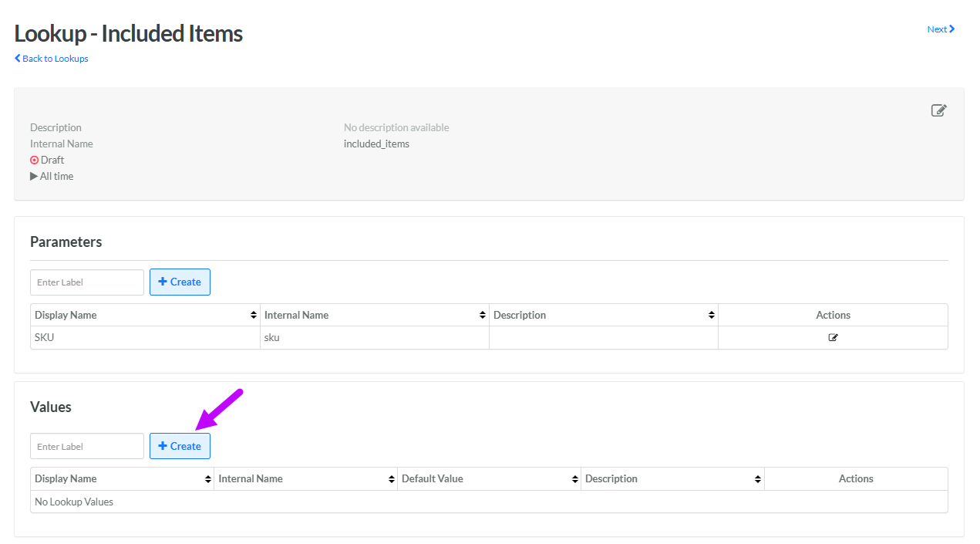
Task: Sort Values by Description column
Action: point(758,479)
